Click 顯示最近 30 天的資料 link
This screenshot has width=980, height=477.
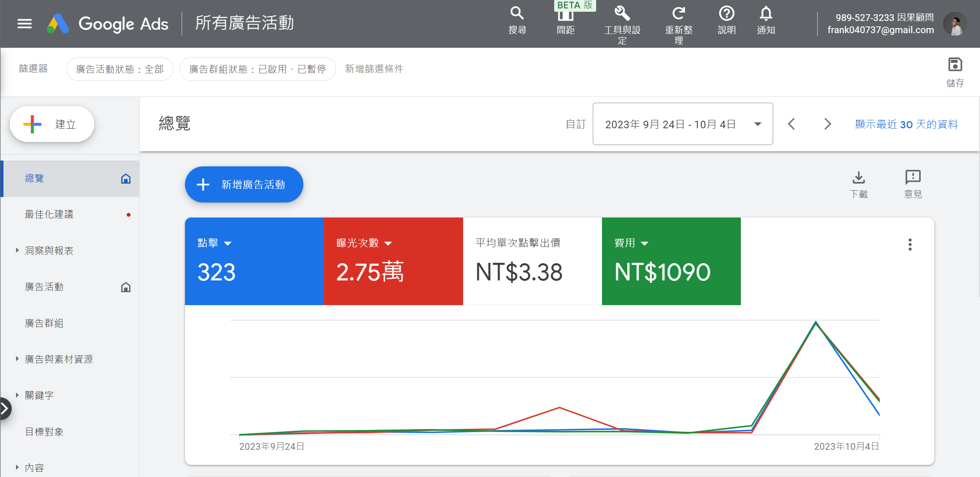point(906,124)
